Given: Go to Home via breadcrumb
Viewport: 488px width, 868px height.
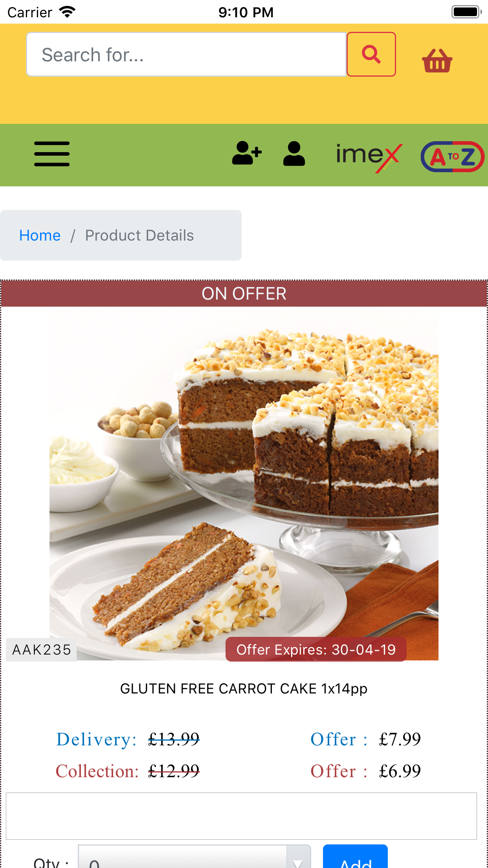Looking at the screenshot, I should [x=40, y=235].
